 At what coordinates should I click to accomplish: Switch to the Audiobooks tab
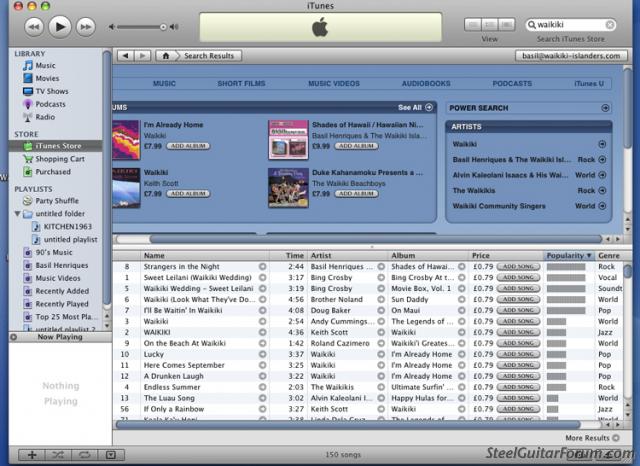[426, 84]
